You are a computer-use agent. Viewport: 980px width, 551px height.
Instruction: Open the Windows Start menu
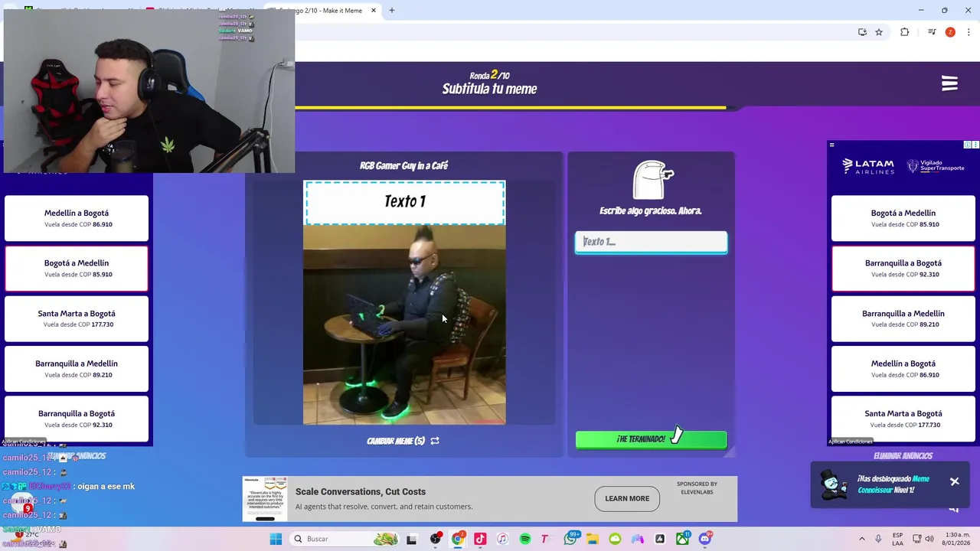276,539
